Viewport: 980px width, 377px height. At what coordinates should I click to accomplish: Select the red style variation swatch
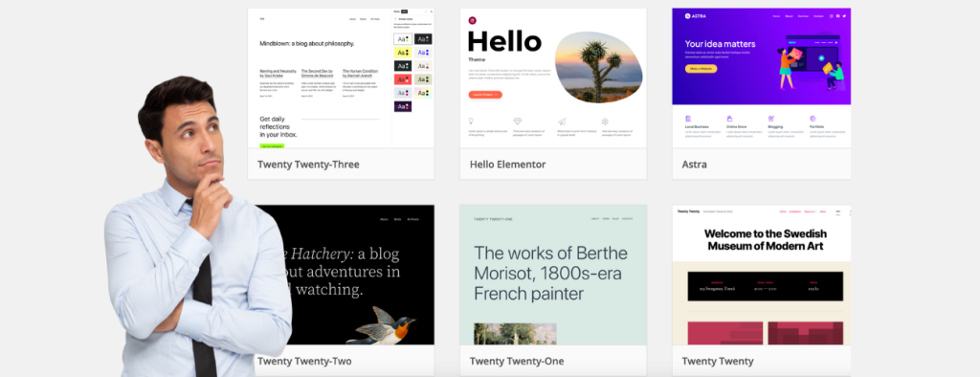click(403, 79)
